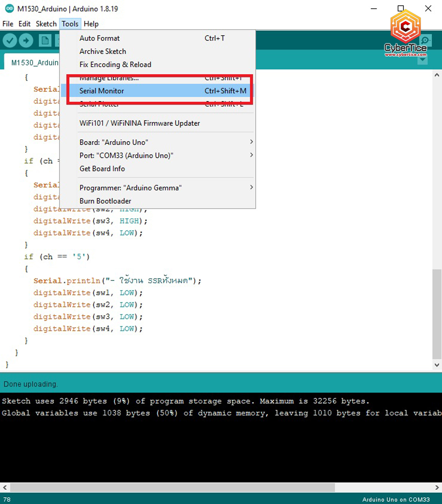Click code line "digitalWrite(sw1, LOW);"
This screenshot has height=504, width=442.
[x=88, y=293]
